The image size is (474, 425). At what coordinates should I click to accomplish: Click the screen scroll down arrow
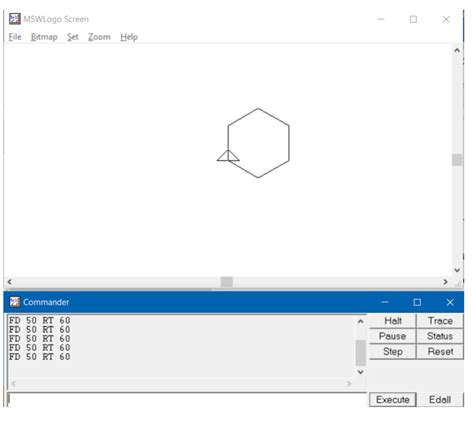457,270
